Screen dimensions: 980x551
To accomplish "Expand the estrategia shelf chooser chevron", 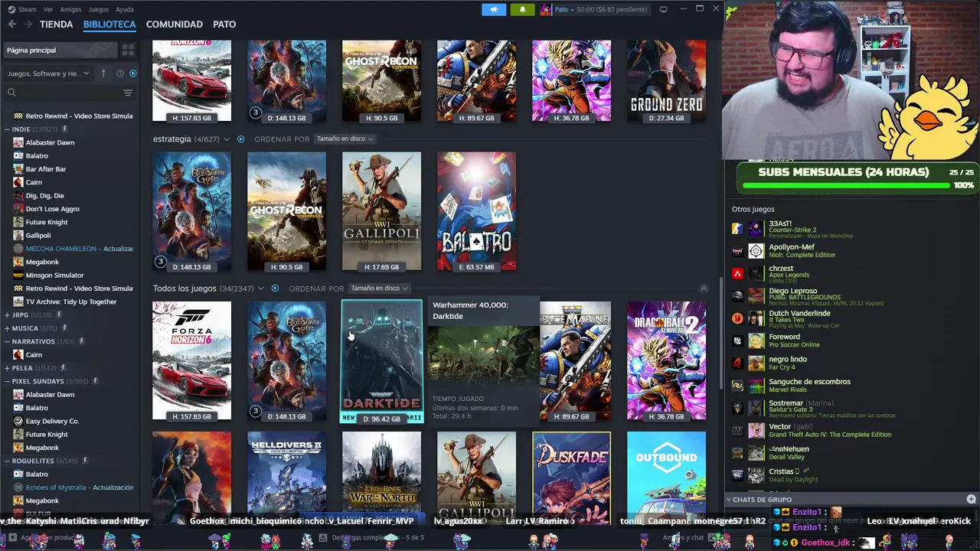I will [227, 139].
